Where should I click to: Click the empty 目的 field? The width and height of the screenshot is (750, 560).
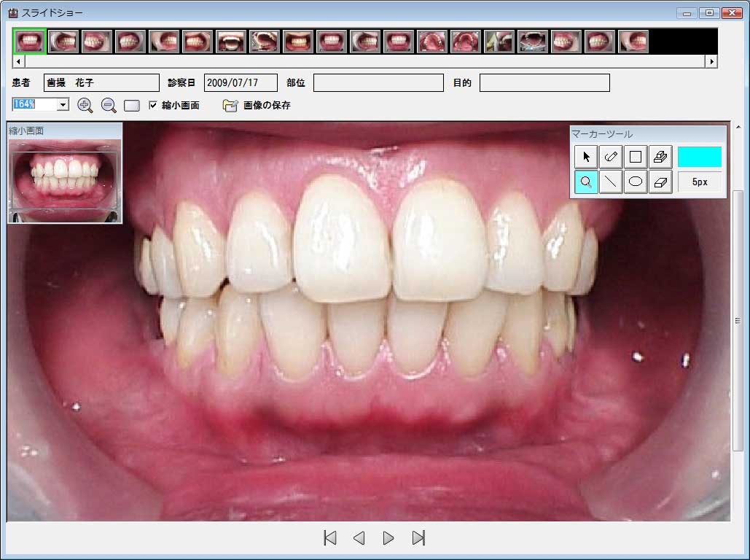(x=544, y=82)
